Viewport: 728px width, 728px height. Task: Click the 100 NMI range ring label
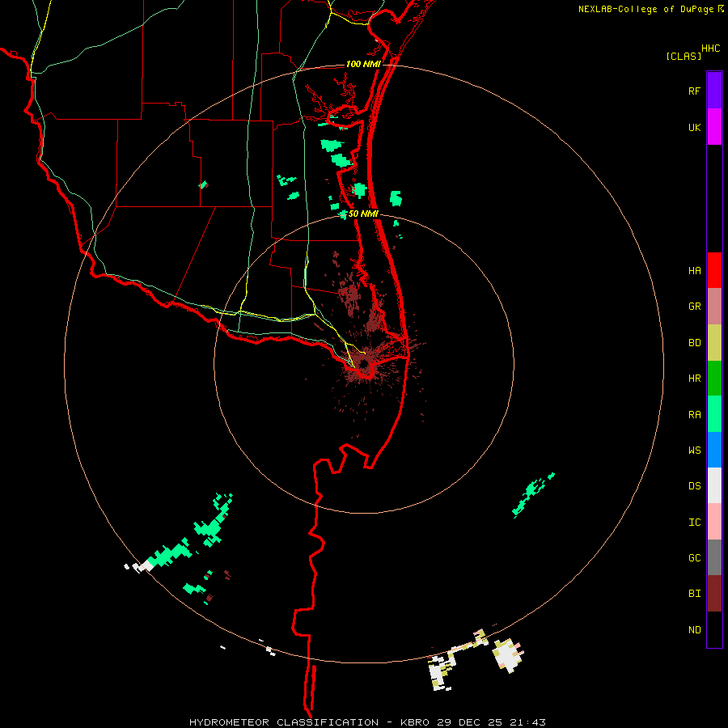pyautogui.click(x=363, y=64)
